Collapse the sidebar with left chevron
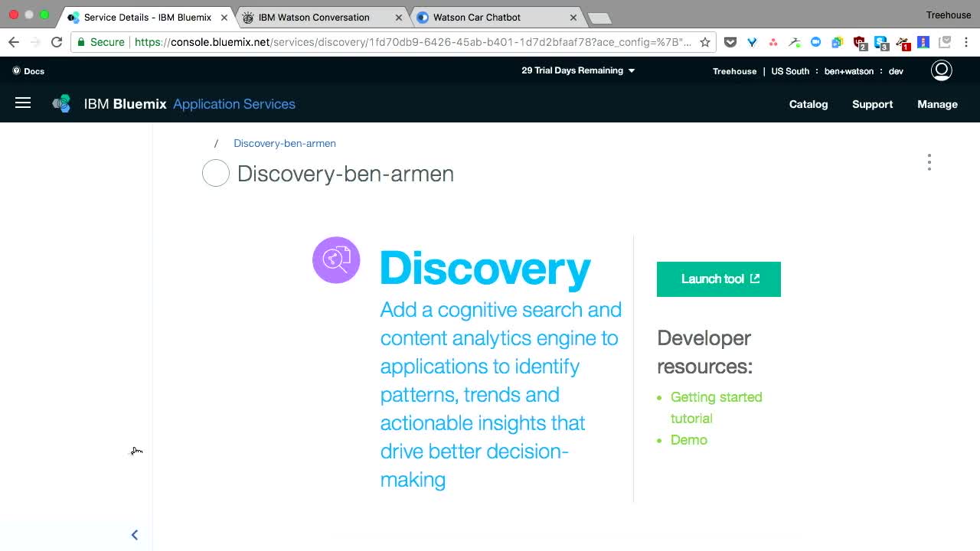The image size is (980, 551). tap(134, 535)
